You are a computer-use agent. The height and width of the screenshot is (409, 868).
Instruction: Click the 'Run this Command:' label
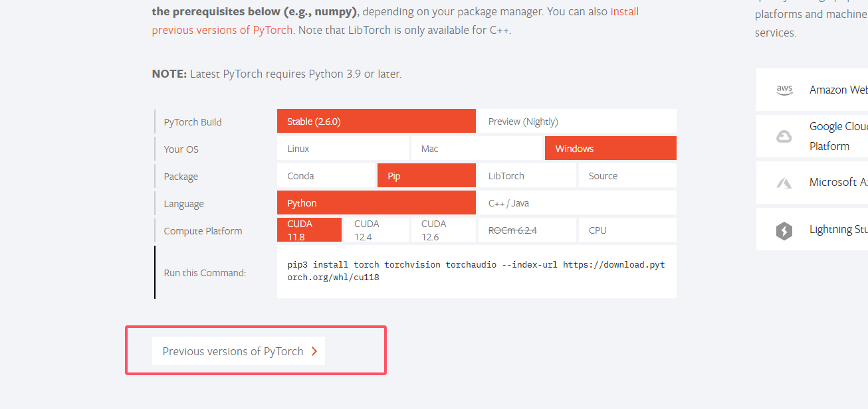pyautogui.click(x=205, y=272)
